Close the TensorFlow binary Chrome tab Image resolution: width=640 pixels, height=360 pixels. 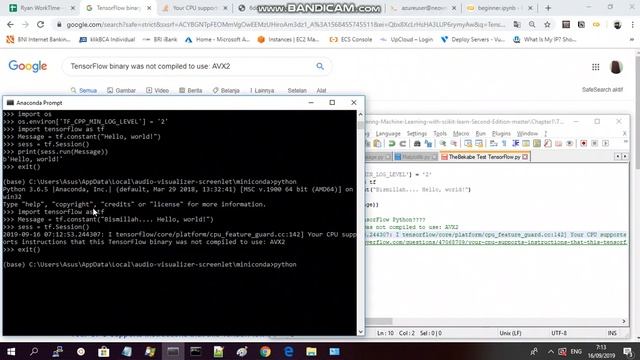149,8
